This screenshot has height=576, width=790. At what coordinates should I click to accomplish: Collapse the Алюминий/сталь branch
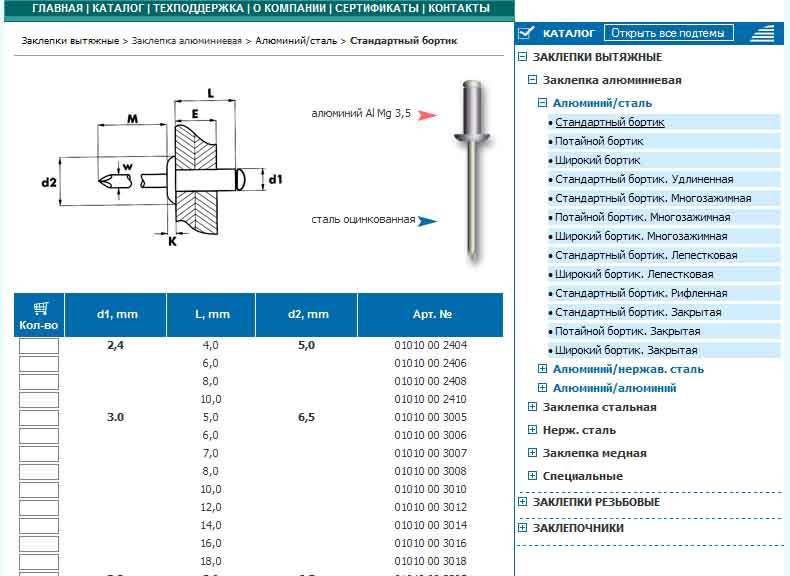click(x=542, y=103)
